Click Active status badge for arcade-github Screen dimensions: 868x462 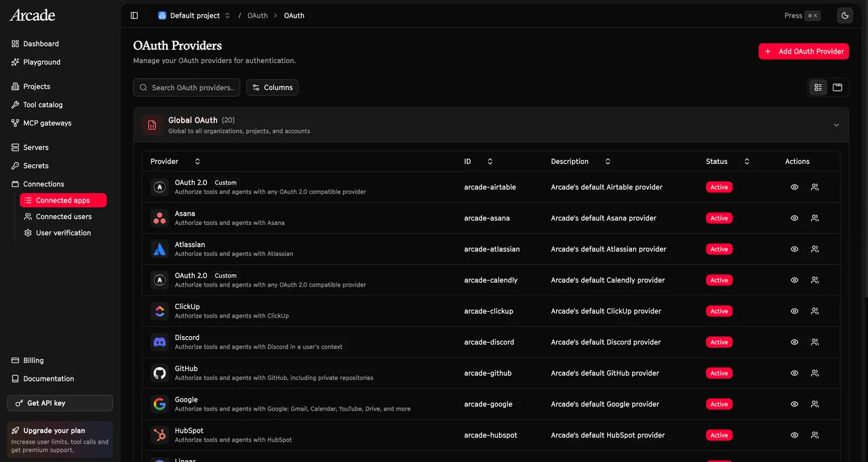(x=719, y=373)
